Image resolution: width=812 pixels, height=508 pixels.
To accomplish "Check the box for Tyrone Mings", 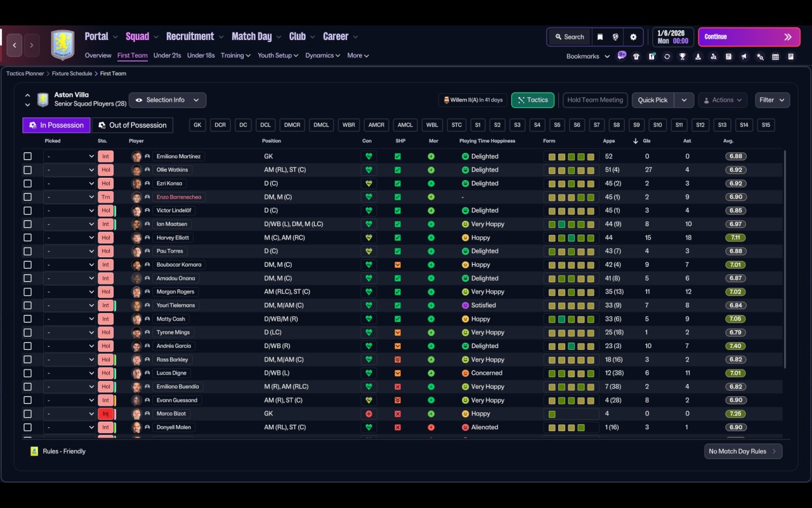I will coord(27,333).
